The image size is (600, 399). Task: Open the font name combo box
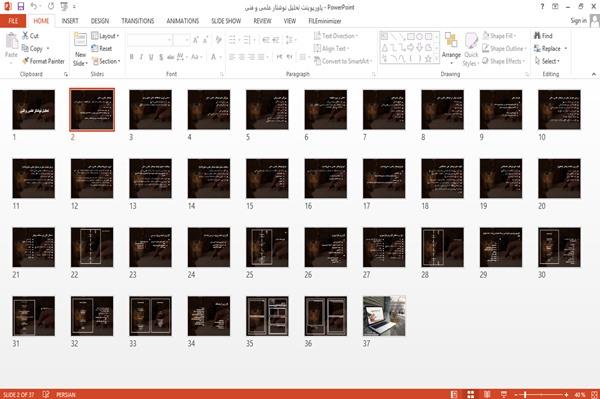149,40
